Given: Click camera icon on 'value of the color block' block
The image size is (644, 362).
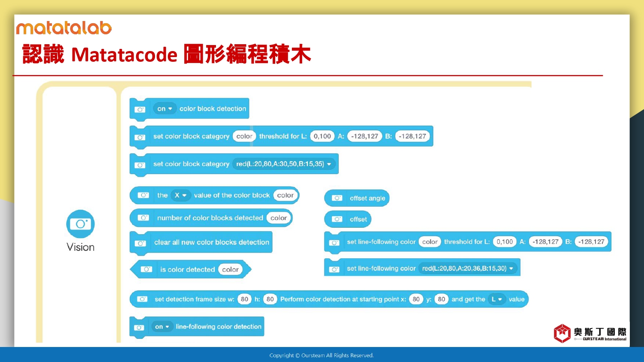Looking at the screenshot, I should (143, 195).
